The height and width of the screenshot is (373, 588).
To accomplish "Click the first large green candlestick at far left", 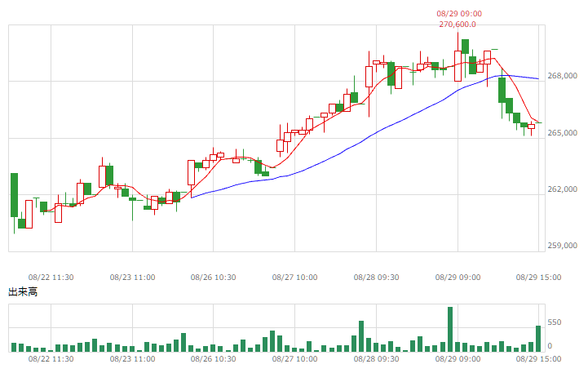I will point(14,195).
